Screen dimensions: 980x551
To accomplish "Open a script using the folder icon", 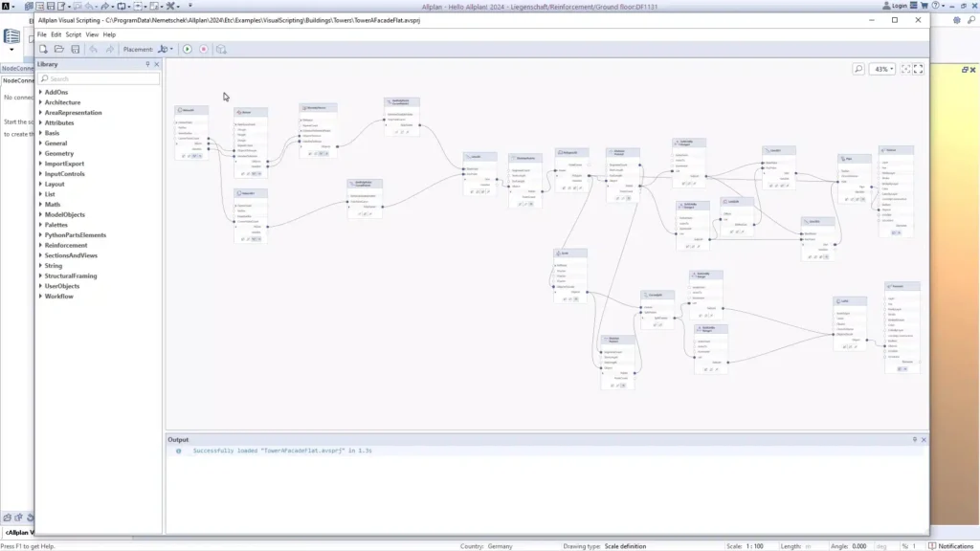I will pos(59,50).
